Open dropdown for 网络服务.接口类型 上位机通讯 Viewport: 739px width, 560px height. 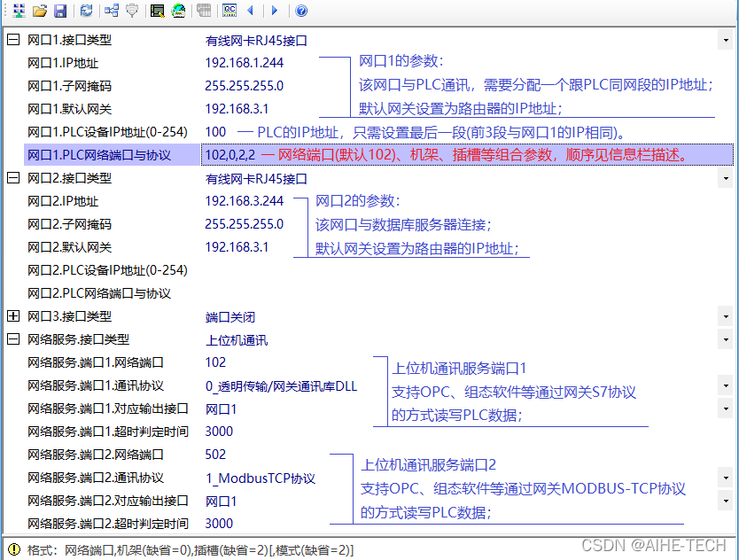tap(726, 340)
